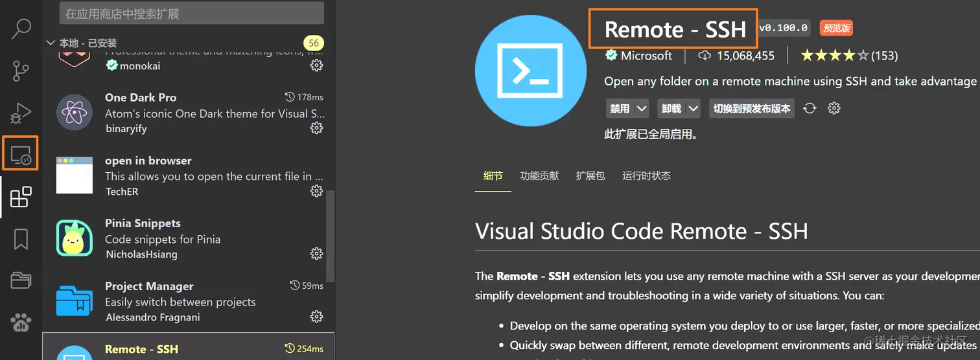Switch to the 运行时状态 tab
The image size is (980, 360).
coord(646,176)
